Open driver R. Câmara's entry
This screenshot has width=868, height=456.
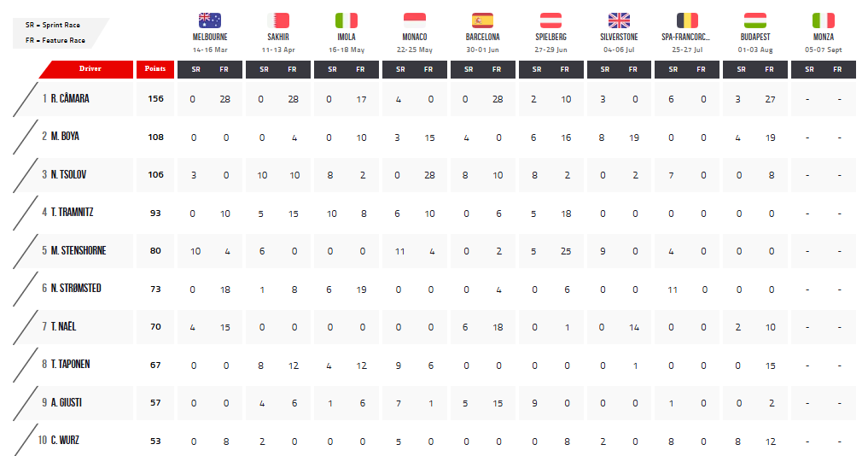(70, 98)
